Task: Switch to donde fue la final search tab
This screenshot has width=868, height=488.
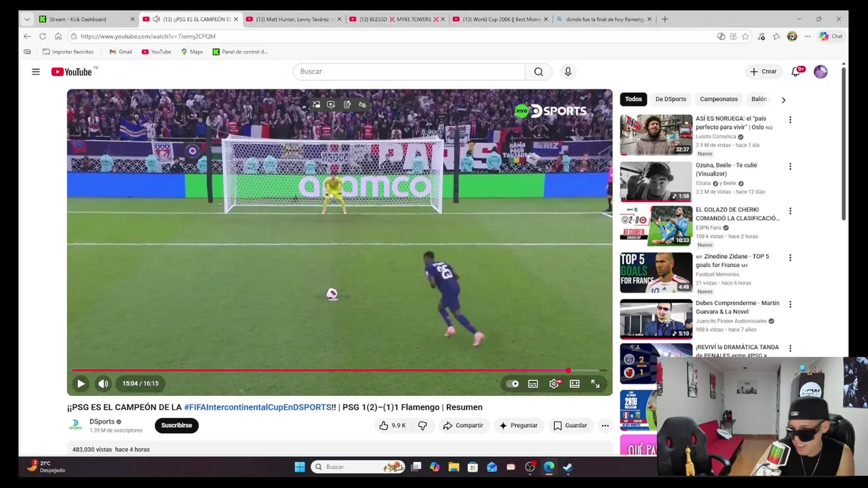Action: point(604,19)
